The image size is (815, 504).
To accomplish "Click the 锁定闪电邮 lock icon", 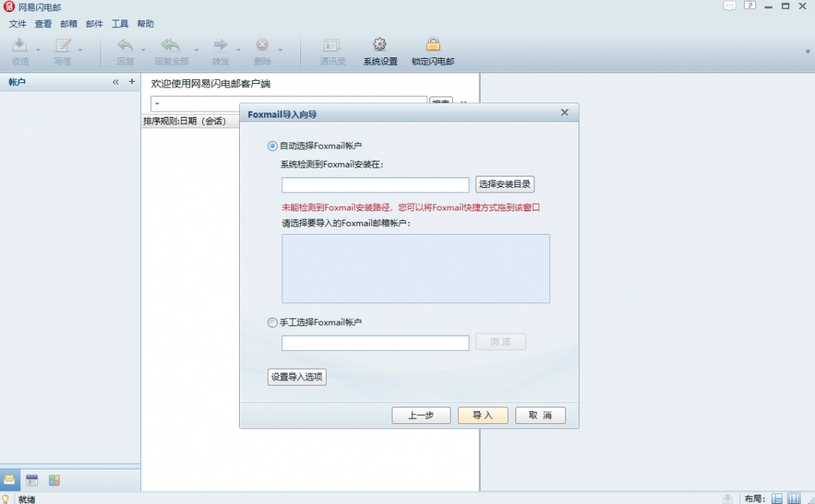I will point(433,45).
